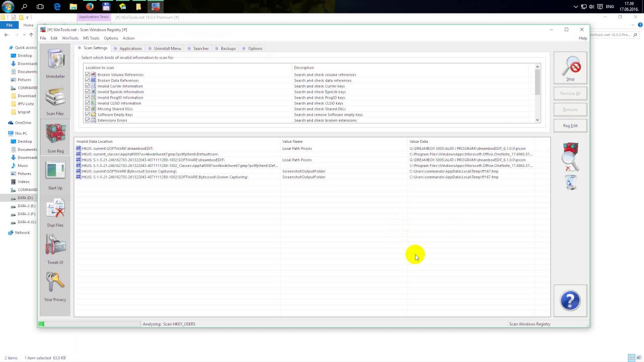The image size is (644, 362).
Task: Open the Uninstaller tool in sidebar
Action: point(55,63)
